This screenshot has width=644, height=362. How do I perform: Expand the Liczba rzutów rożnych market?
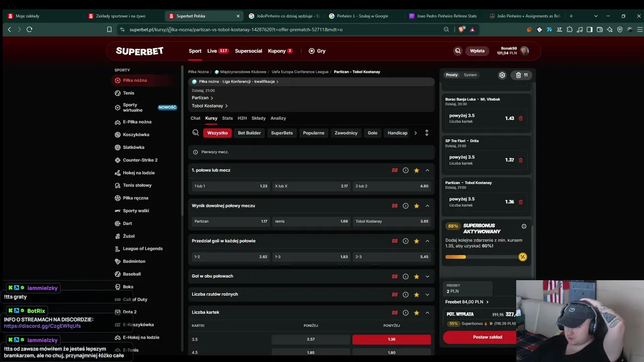[x=428, y=295]
